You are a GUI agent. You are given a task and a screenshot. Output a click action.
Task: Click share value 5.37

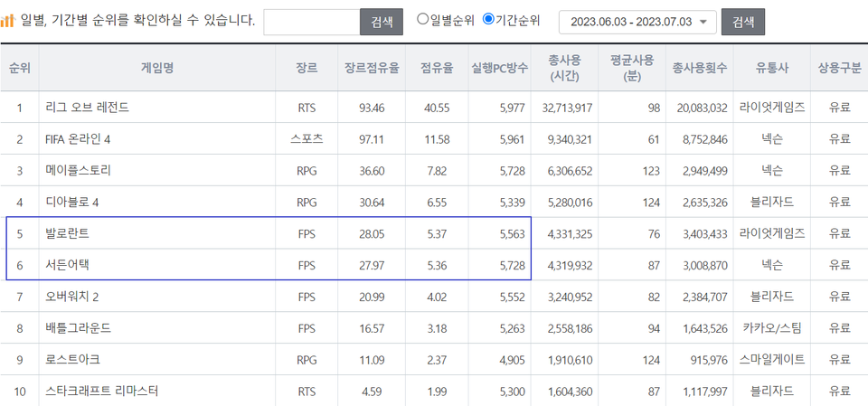437,234
